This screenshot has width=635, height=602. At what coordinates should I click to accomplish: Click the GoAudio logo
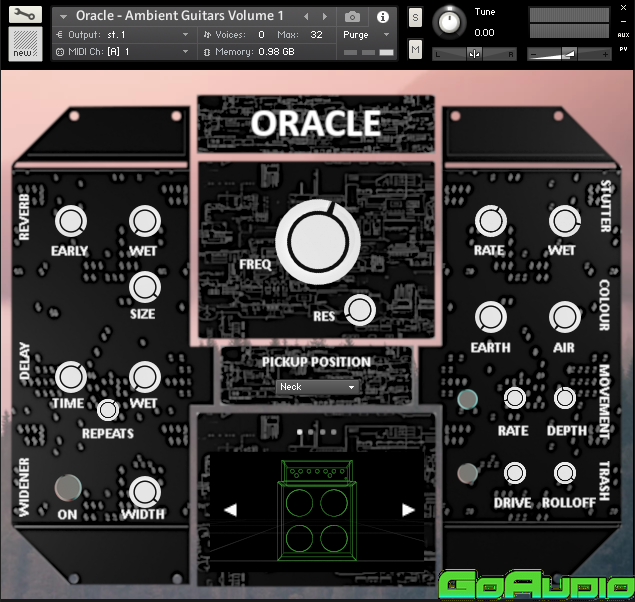(537, 584)
